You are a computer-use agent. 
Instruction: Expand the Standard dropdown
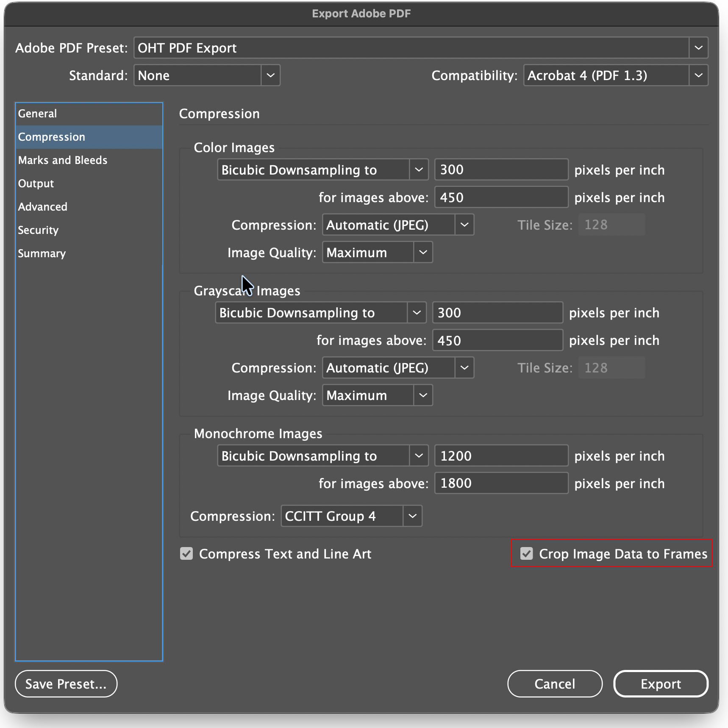270,75
